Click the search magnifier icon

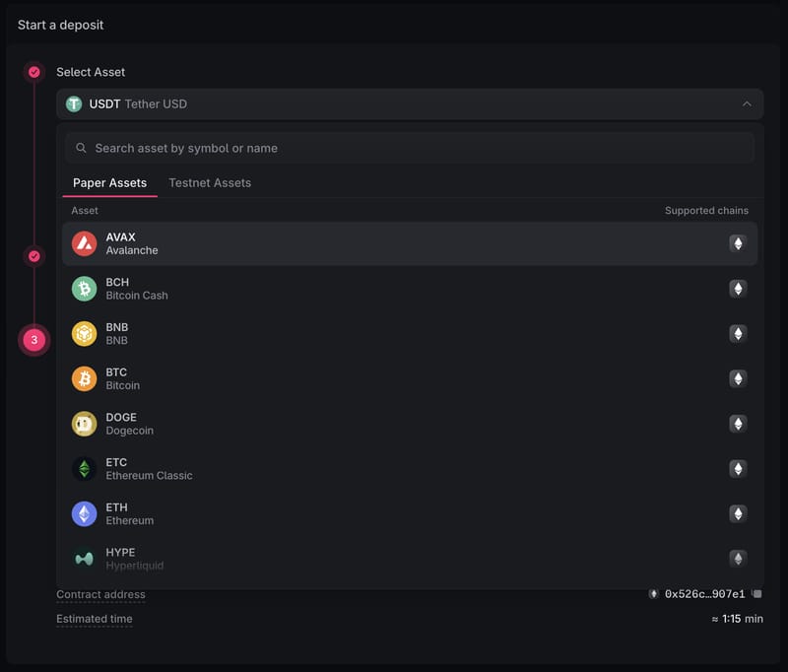pos(81,148)
